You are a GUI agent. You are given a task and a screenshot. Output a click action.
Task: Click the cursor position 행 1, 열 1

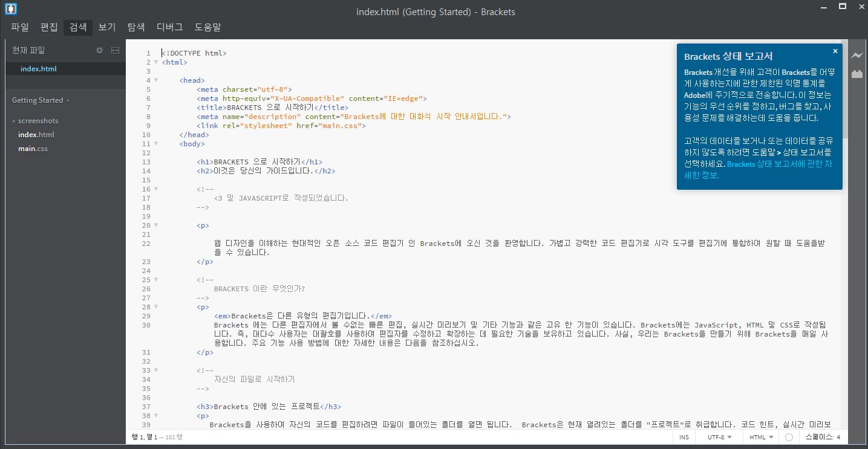[145, 437]
